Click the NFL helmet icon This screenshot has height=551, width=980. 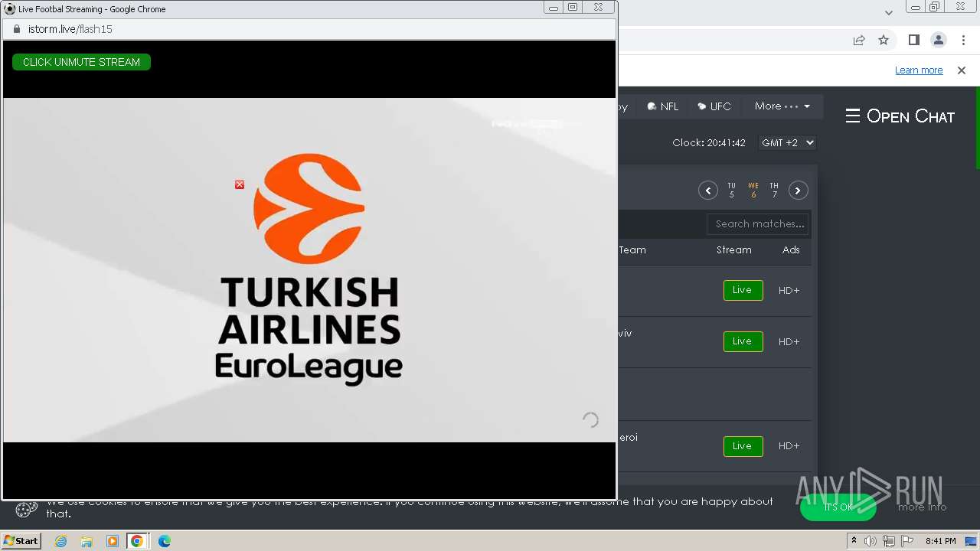point(652,106)
